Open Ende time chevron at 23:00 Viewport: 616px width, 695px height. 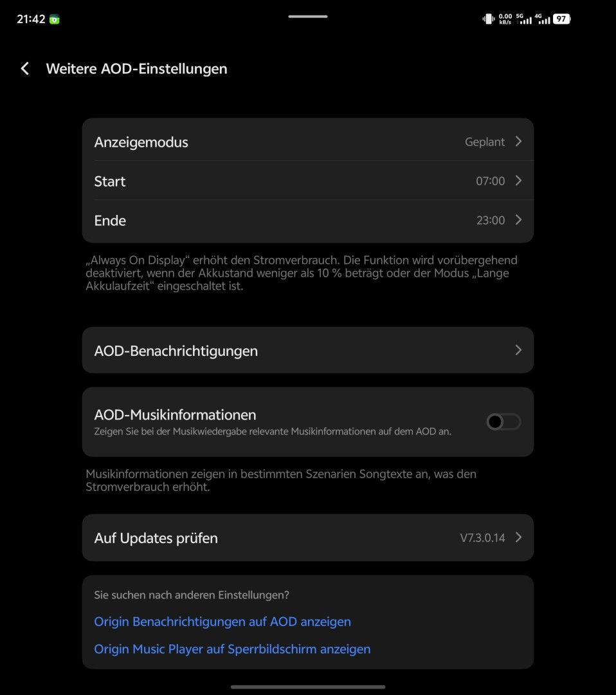tap(518, 220)
